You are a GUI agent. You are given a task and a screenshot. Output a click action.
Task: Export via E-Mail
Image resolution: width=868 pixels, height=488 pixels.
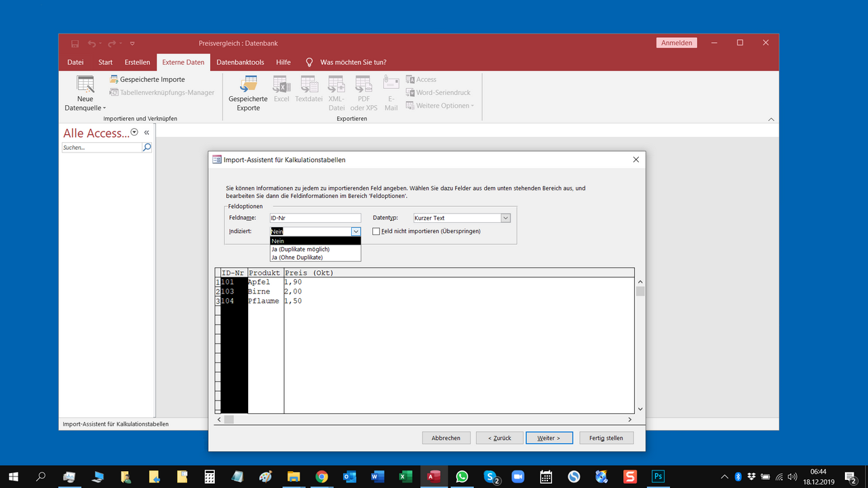(391, 94)
